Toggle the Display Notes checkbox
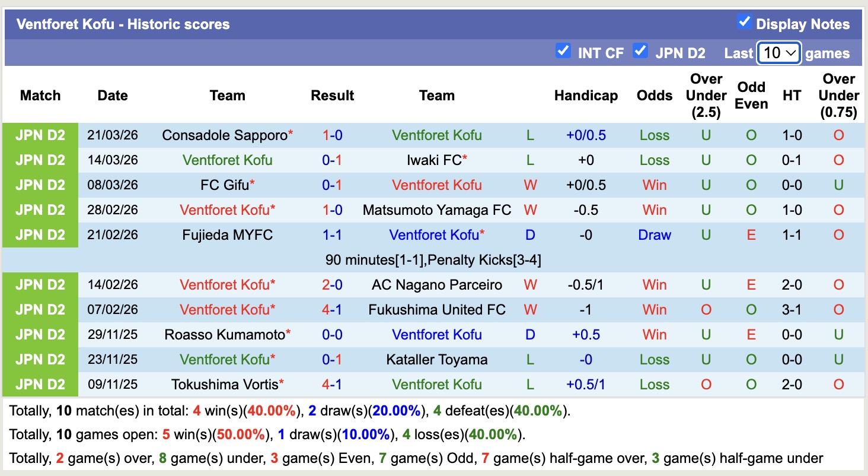Screen dimensions: 868x476 [744, 21]
